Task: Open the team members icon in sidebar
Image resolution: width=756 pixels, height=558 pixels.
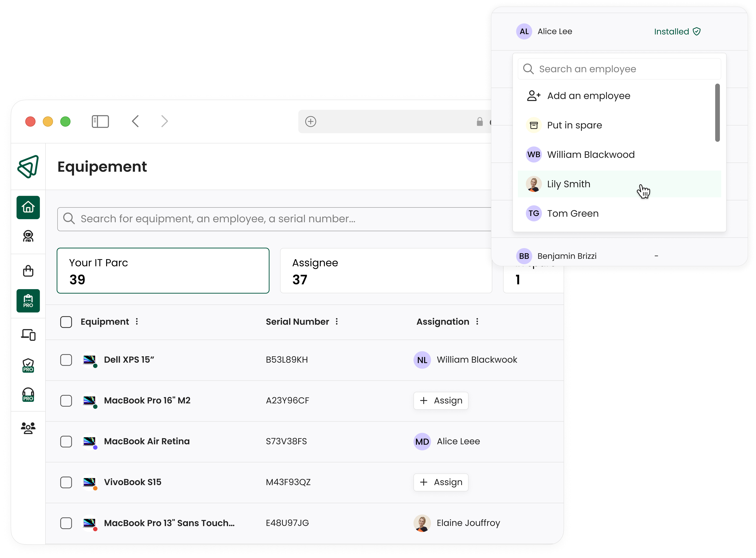Action: coord(28,428)
